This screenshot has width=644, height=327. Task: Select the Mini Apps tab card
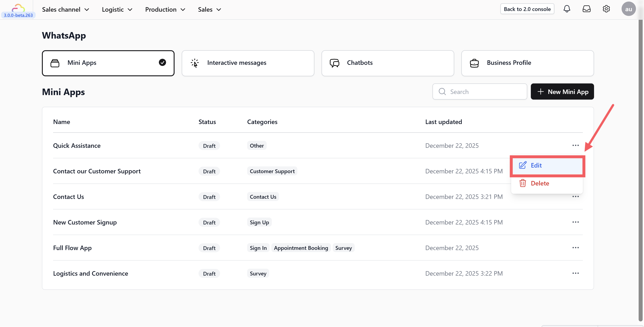coord(108,63)
